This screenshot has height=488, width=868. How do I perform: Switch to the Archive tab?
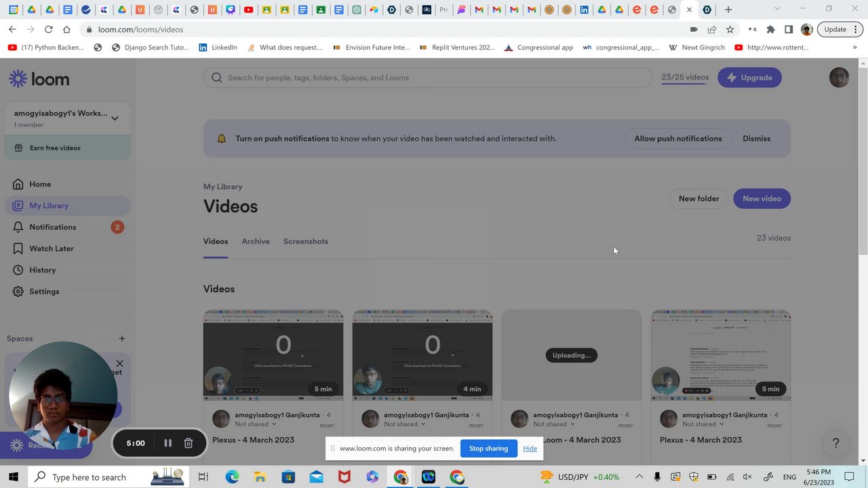tap(256, 241)
